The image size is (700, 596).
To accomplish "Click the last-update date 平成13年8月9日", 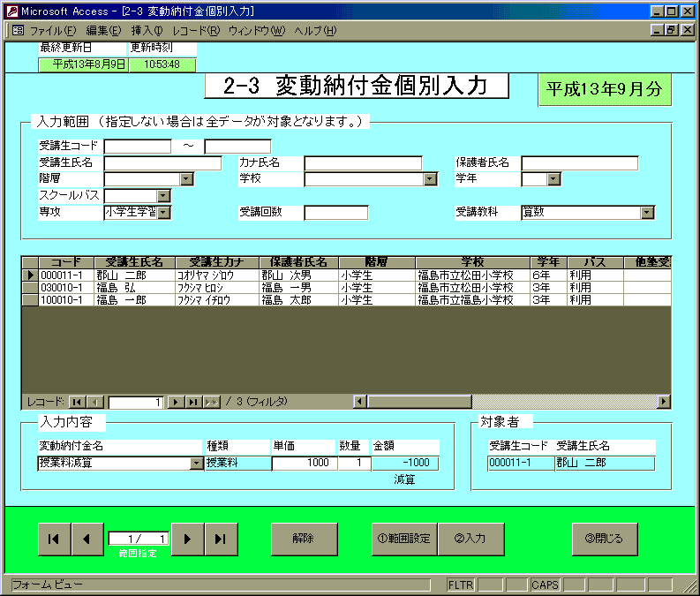I will coord(84,64).
